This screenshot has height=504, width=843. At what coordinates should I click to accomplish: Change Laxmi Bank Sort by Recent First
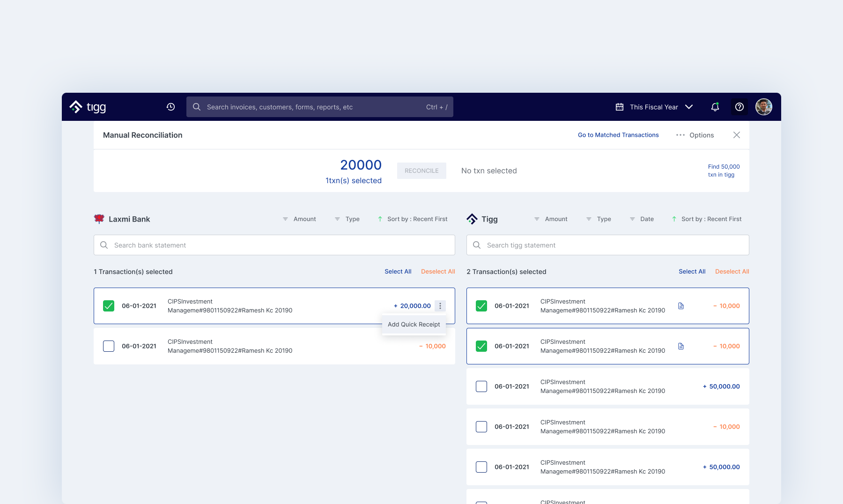pos(413,219)
